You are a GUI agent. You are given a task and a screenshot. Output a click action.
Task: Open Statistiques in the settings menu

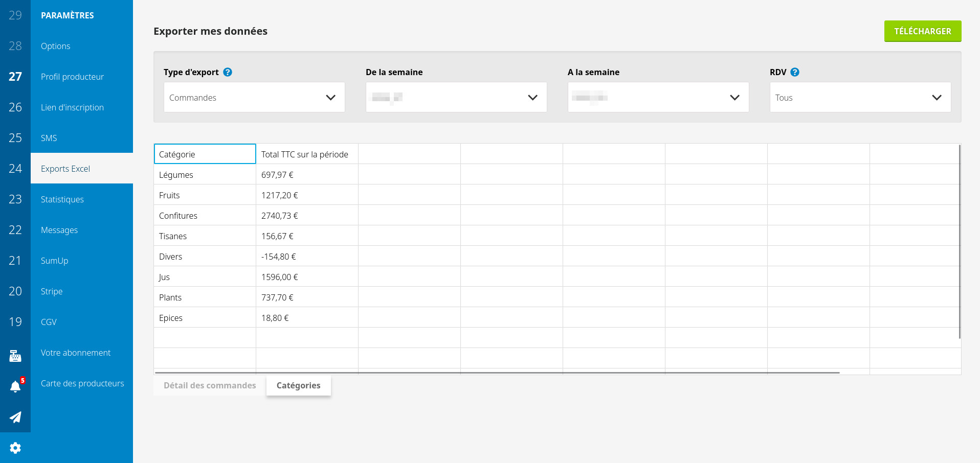tap(62, 199)
